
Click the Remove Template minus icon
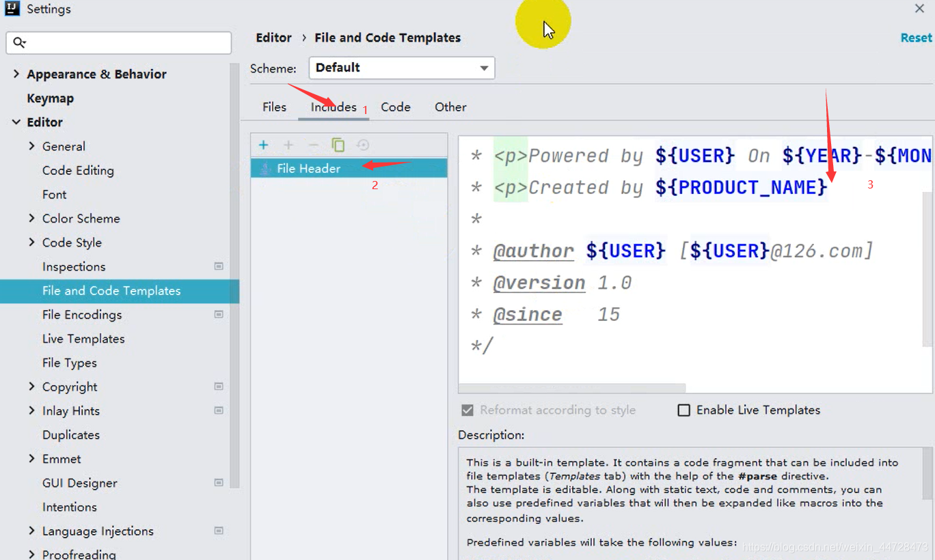[x=313, y=145]
